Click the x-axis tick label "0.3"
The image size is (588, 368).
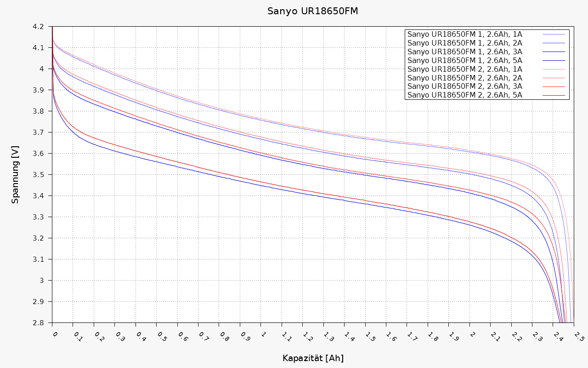(119, 337)
